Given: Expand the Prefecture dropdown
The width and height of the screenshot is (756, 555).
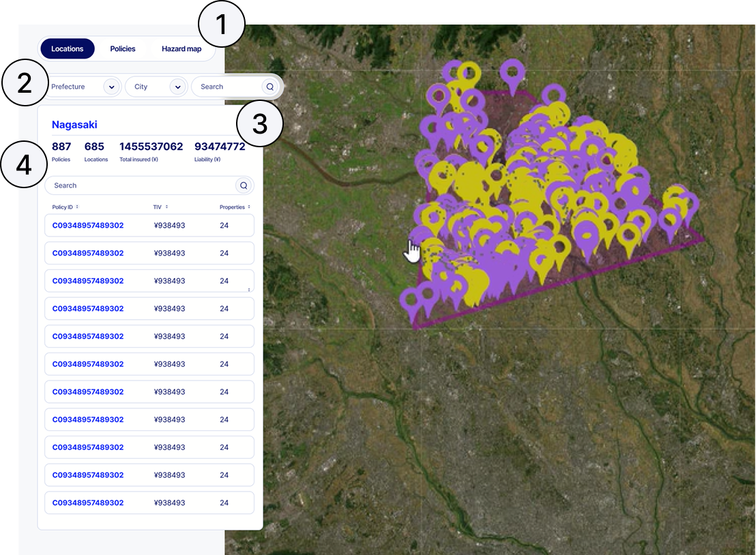Looking at the screenshot, I should point(111,87).
